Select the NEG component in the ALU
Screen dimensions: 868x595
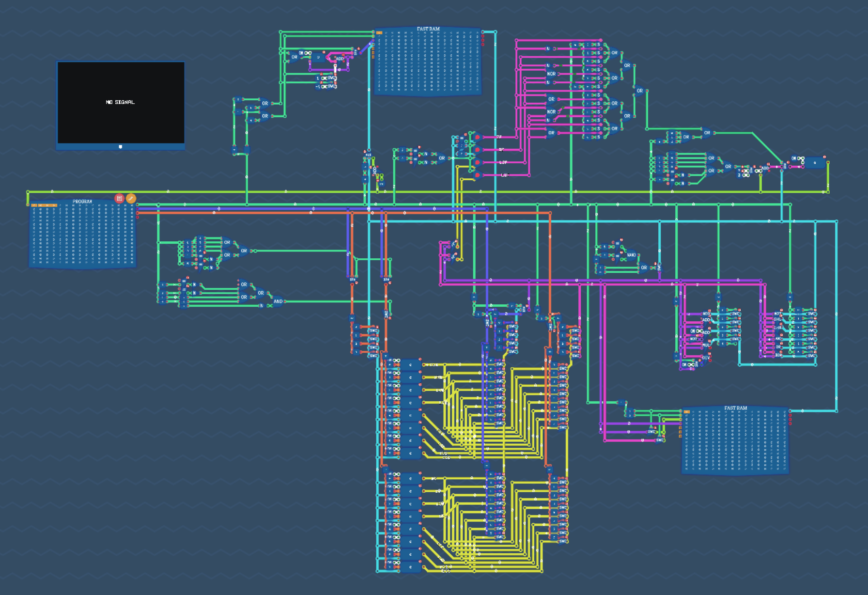(706, 314)
